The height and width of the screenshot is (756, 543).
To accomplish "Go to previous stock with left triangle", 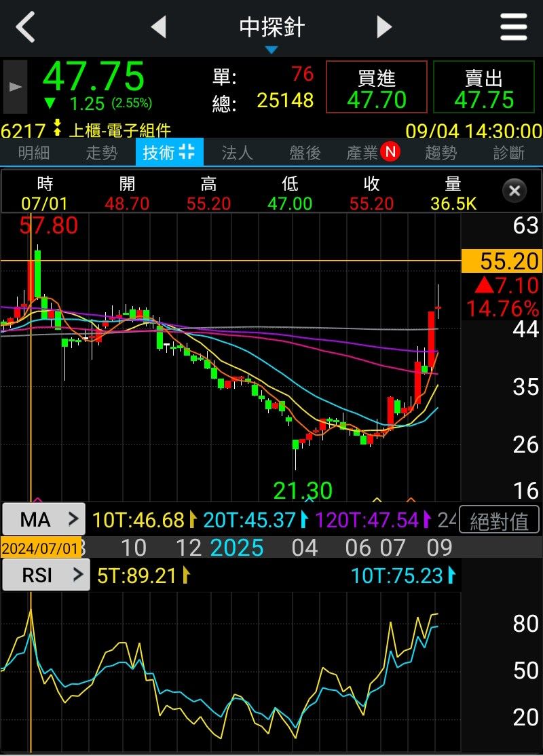I will 158,27.
